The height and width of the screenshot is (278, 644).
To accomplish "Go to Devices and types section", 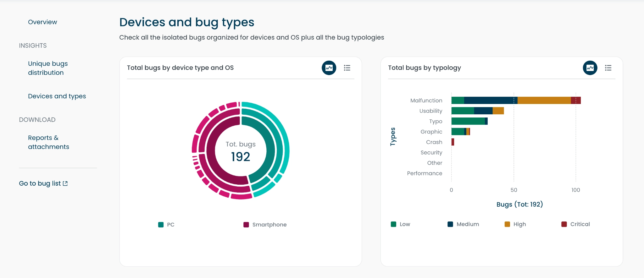I will [x=57, y=96].
